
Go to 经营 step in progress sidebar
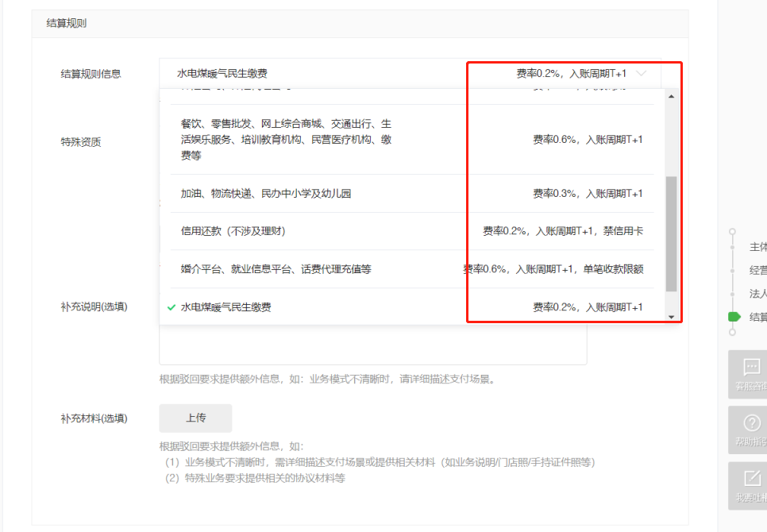757,270
